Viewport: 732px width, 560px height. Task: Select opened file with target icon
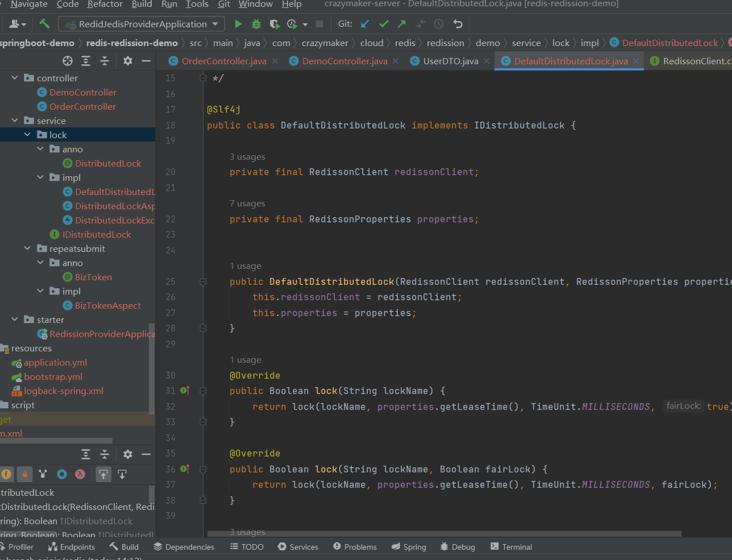68,61
